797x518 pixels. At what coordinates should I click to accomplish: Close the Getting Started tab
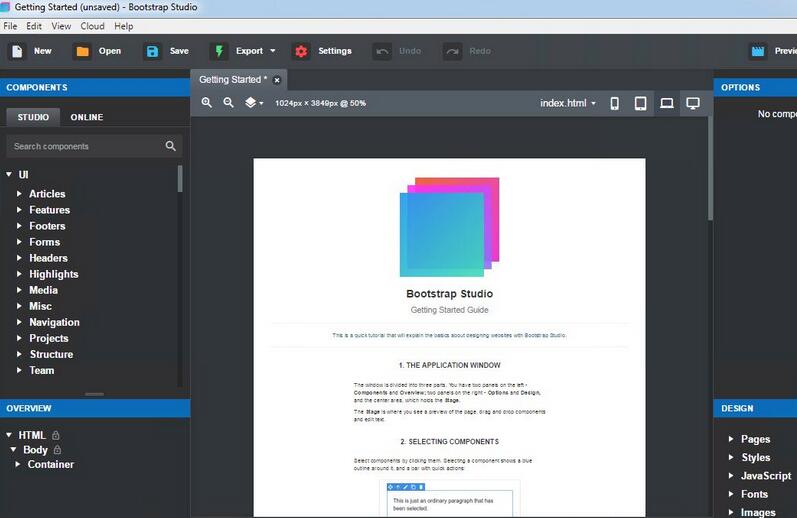point(277,80)
